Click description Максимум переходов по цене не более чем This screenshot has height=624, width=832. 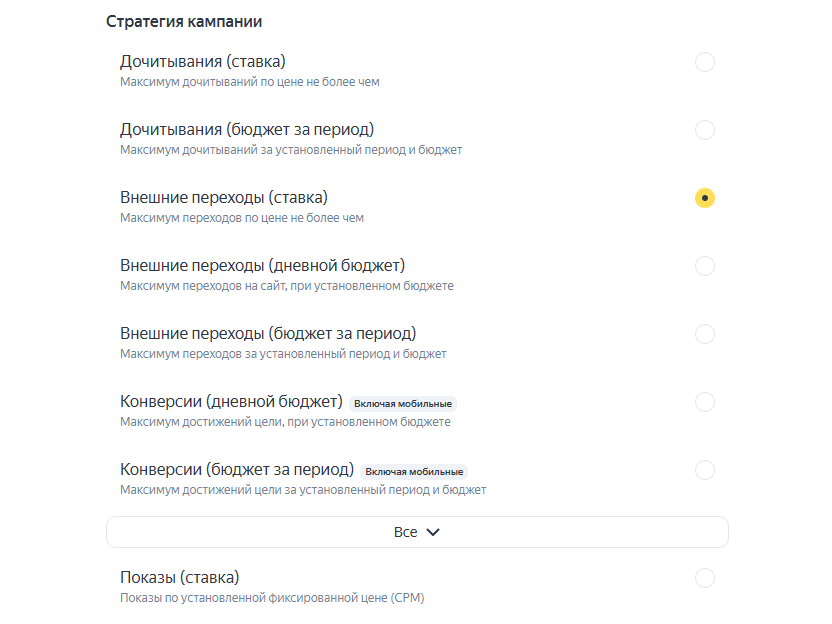point(242,218)
